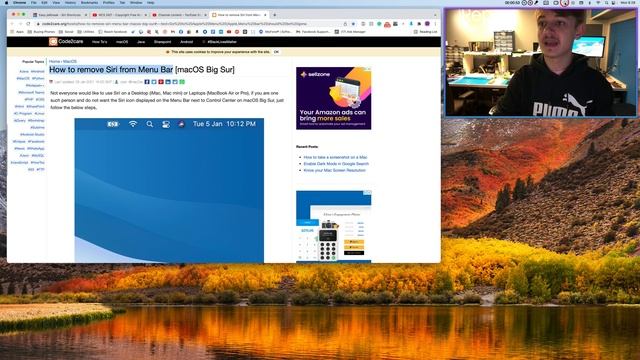Open Spotlight search in the menu bar

(x=607, y=2)
